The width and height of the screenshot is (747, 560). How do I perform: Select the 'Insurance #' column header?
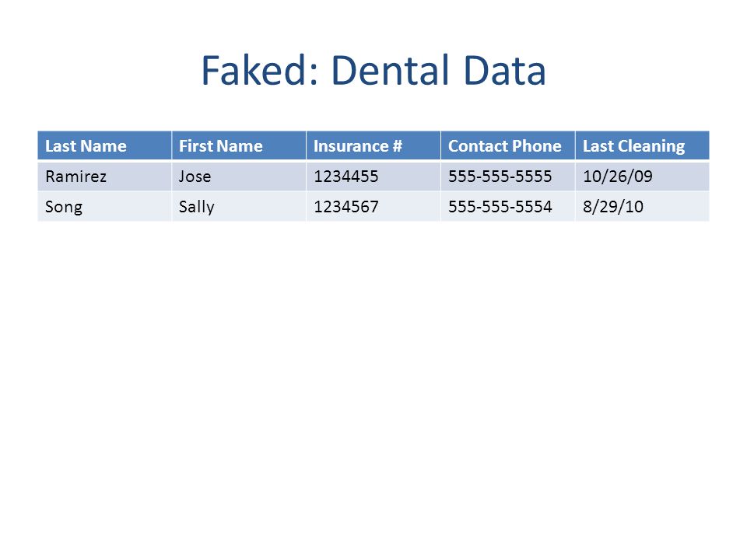(x=373, y=145)
